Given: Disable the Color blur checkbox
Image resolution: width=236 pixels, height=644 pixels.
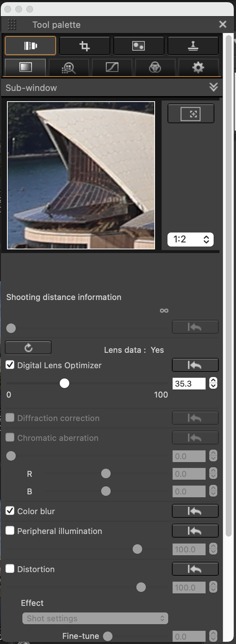Looking at the screenshot, I should point(10,511).
